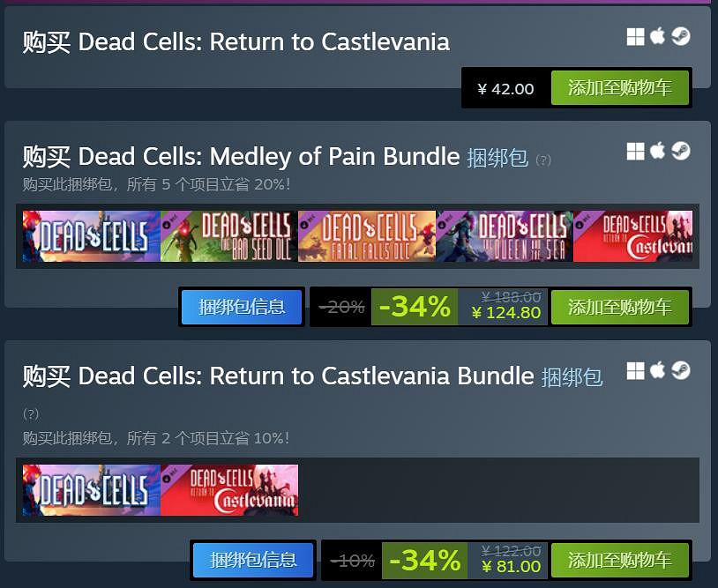
Task: Click the (?) help icon under Return to Castlevania Bundle title
Action: point(31,413)
